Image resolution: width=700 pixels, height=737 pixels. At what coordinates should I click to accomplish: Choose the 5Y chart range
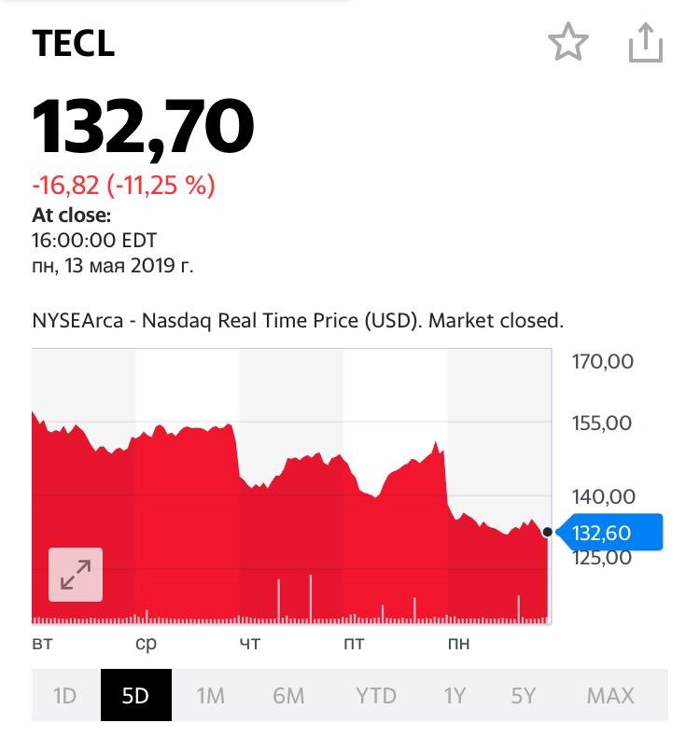(x=524, y=695)
